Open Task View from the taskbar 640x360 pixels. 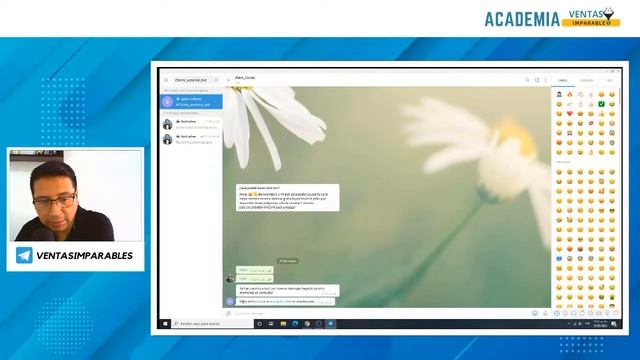coord(271,324)
